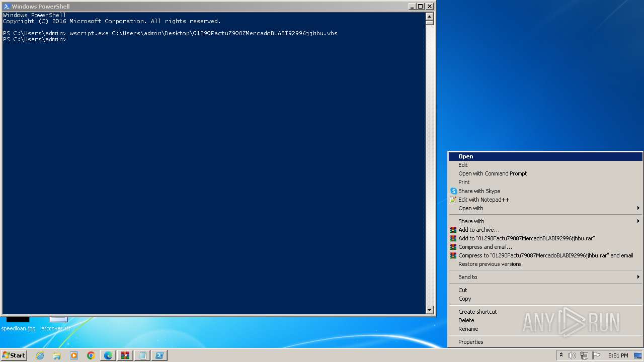Select Open with Command Prompt

click(x=545, y=173)
